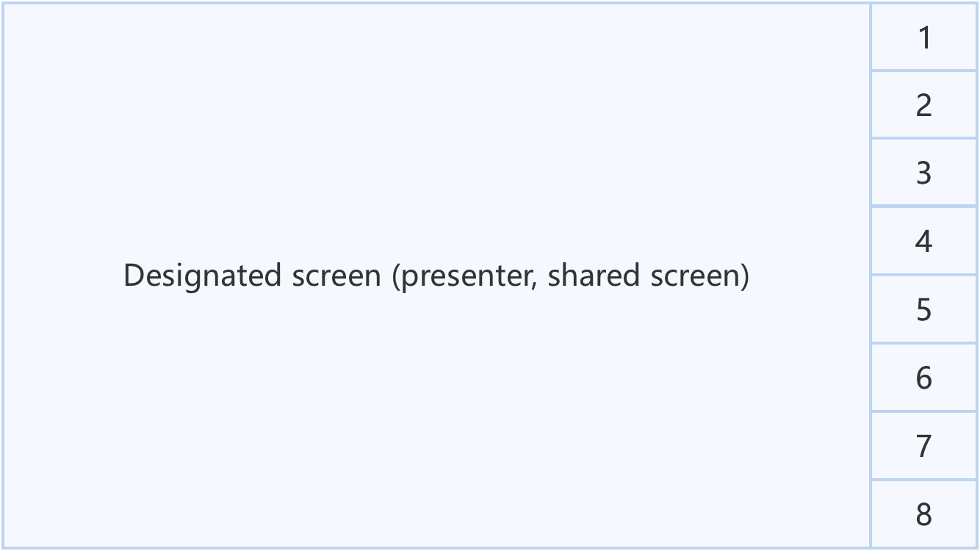Click participant tile number 5
Image resolution: width=980 pixels, height=551 pixels.
[923, 310]
